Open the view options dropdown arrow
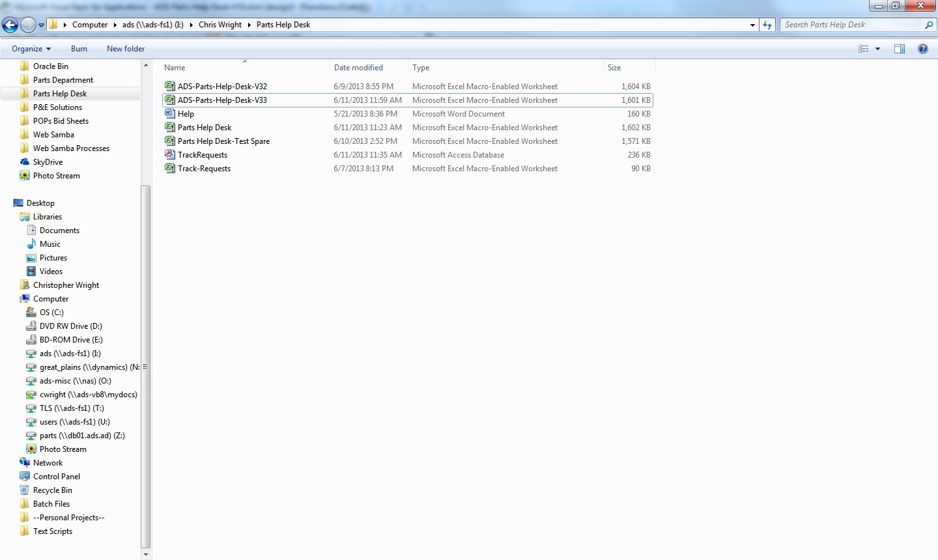Image resolution: width=938 pixels, height=560 pixels. (877, 49)
